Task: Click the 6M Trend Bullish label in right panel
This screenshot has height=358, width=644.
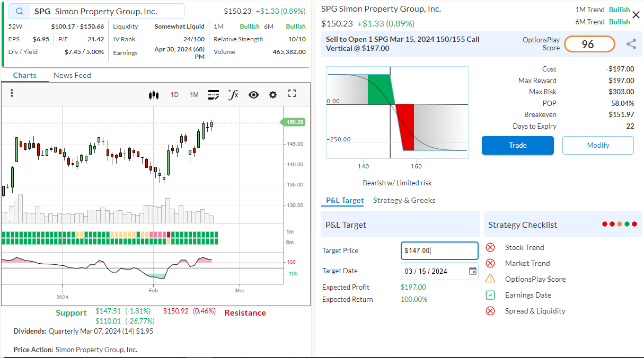Action: [603, 22]
